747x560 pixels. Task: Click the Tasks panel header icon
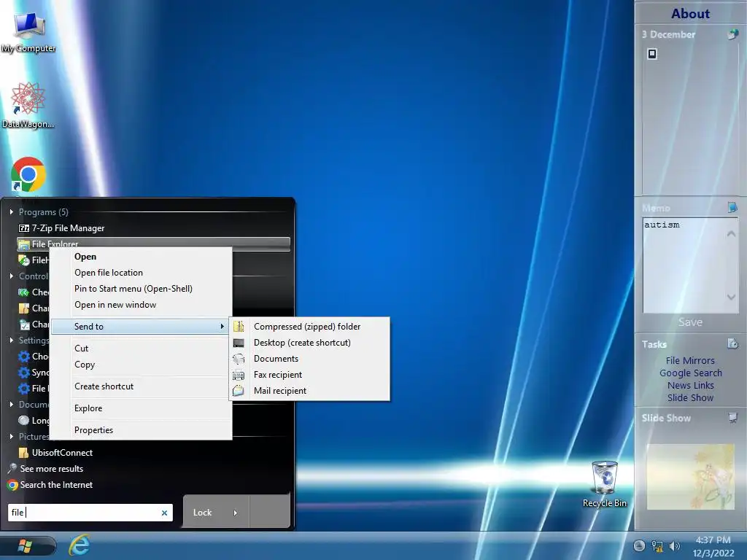(732, 343)
